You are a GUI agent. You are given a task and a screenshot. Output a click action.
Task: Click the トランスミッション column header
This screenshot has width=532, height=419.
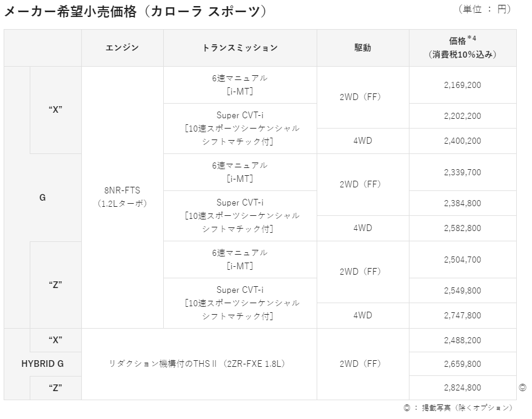tap(240, 48)
